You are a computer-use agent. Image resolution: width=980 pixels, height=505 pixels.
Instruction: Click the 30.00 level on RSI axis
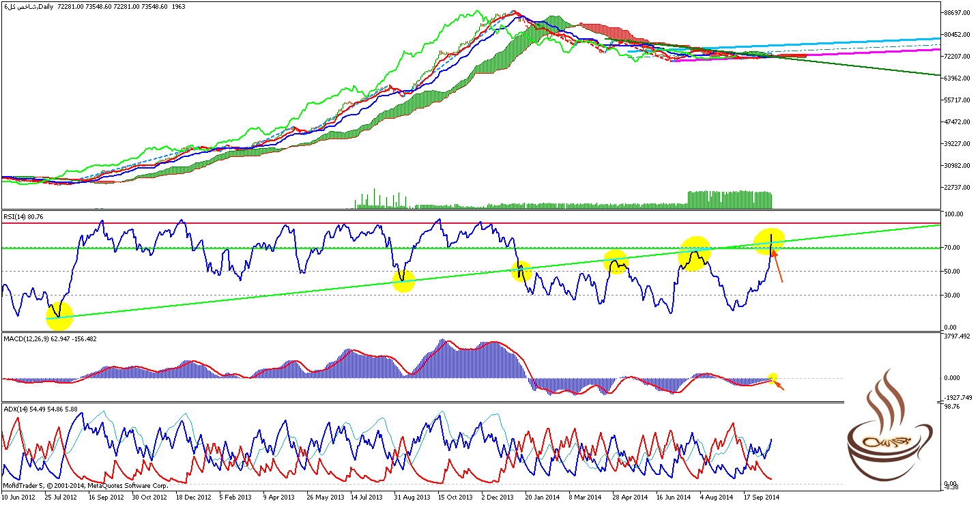point(953,295)
